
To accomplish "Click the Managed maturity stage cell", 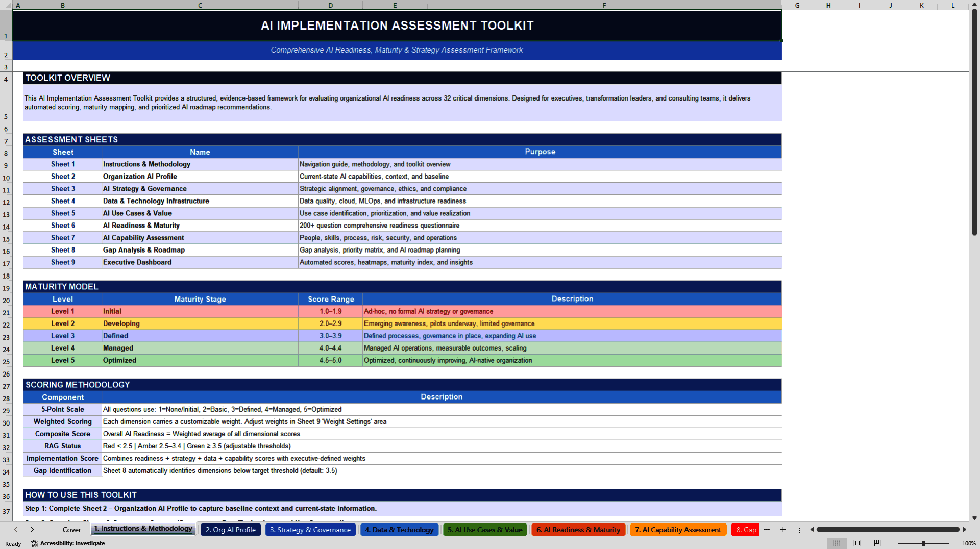I will [x=200, y=348].
